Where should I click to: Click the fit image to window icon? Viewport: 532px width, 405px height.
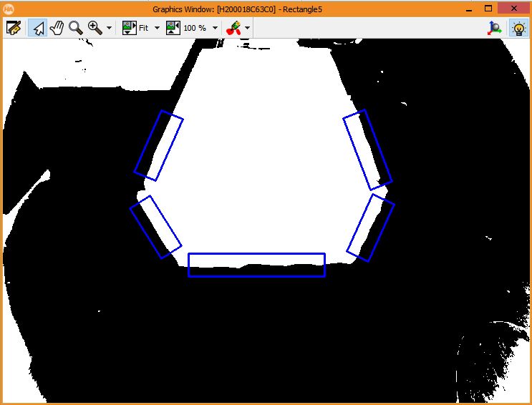coord(130,28)
